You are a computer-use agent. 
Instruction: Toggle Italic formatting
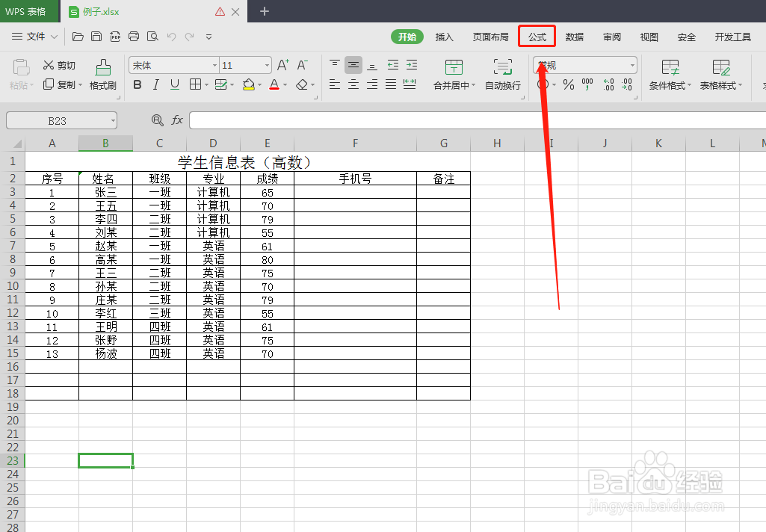(x=156, y=85)
